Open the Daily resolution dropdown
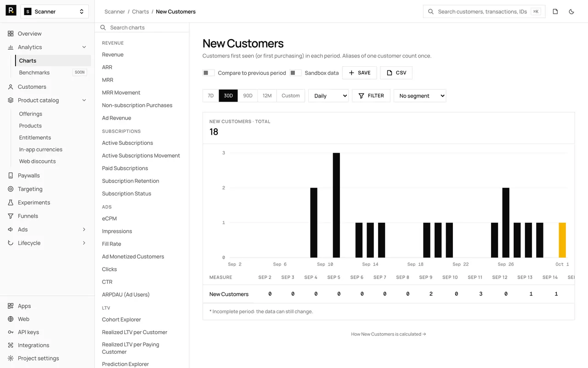The height and width of the screenshot is (368, 588). coord(328,96)
